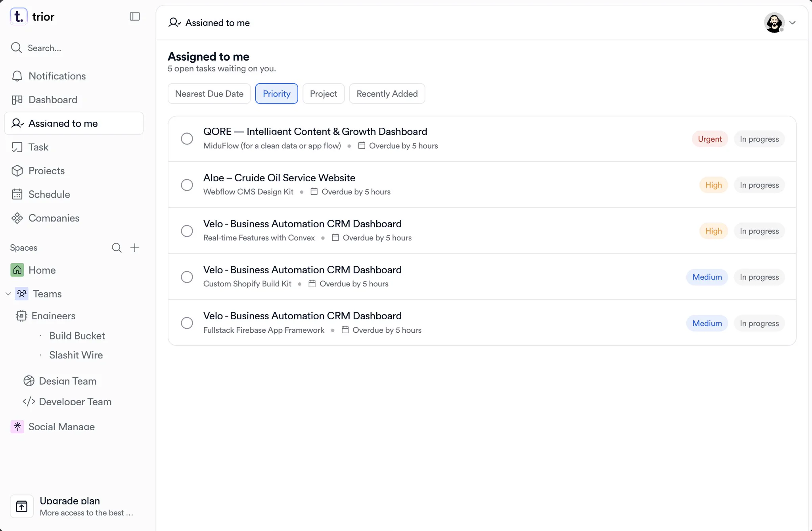Open the Companies icon in sidebar

point(17,218)
